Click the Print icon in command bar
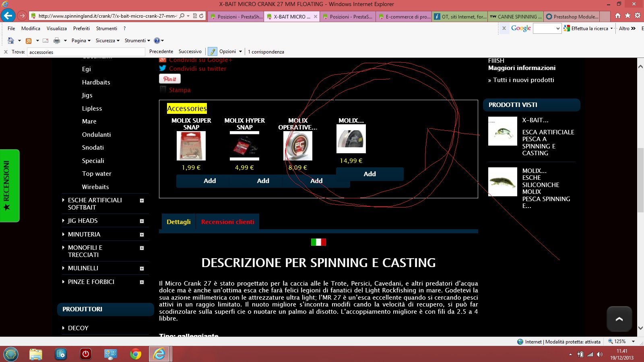The image size is (644, 362). [57, 41]
